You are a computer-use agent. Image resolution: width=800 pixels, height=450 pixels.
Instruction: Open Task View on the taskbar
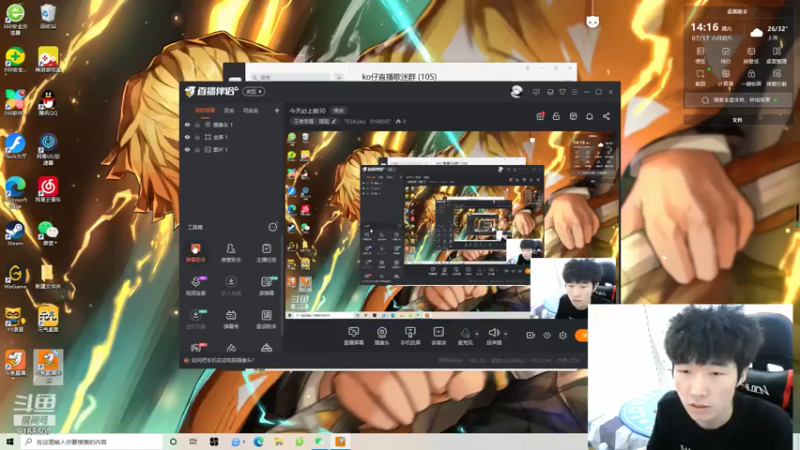(x=193, y=442)
